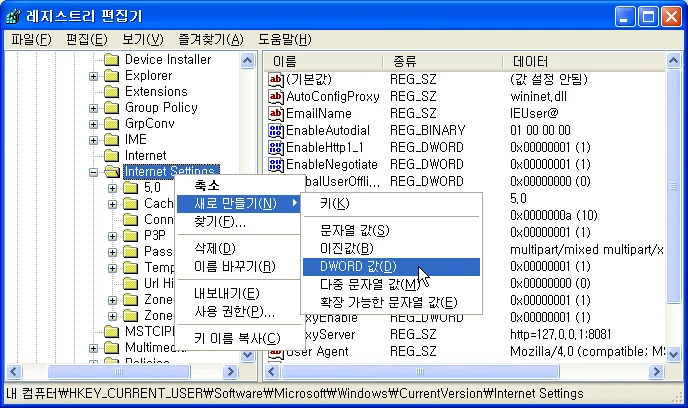Create a new DWORD 값(D)
The width and height of the screenshot is (688, 408).
tap(391, 267)
